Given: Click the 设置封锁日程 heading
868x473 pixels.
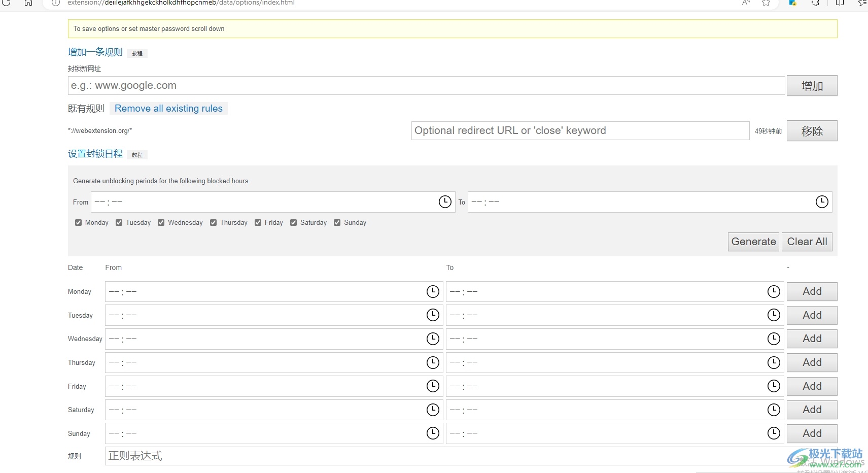Looking at the screenshot, I should tap(95, 154).
